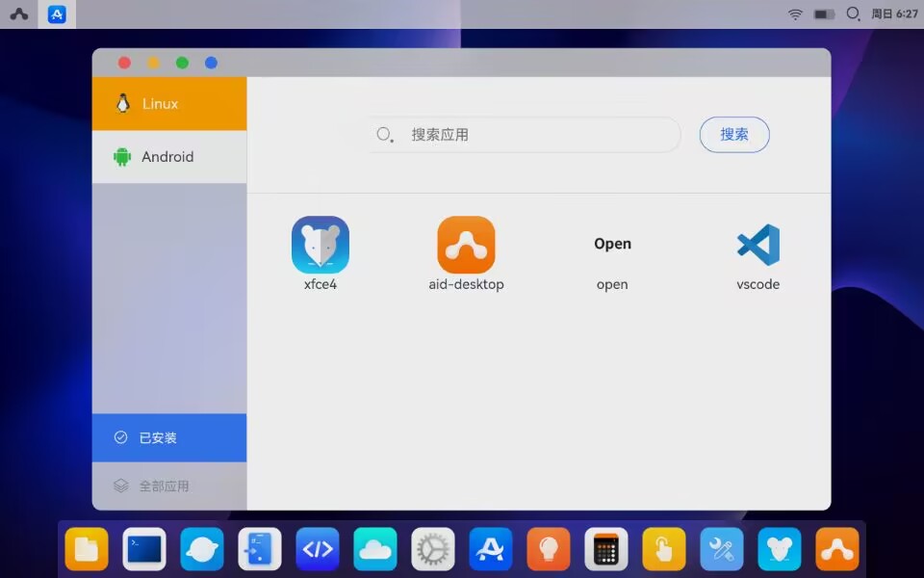Open the xfce4 app icon
This screenshot has height=578, width=924.
[x=320, y=244]
